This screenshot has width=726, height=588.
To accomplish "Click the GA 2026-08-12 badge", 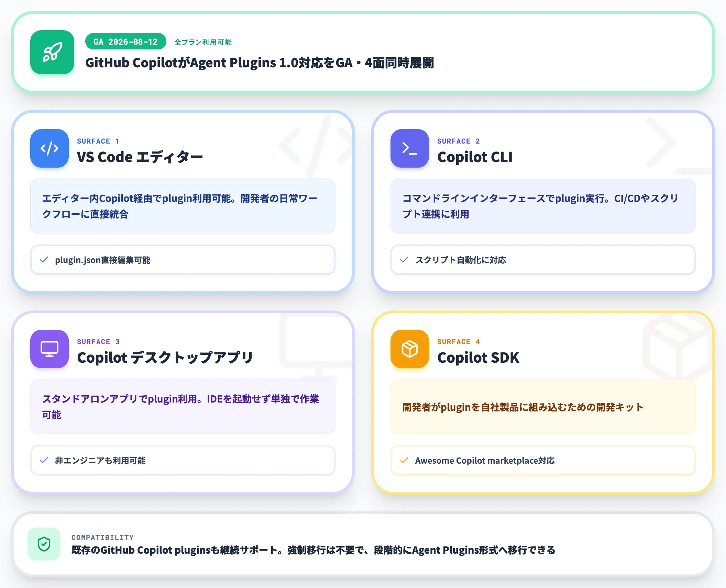I will tap(126, 42).
